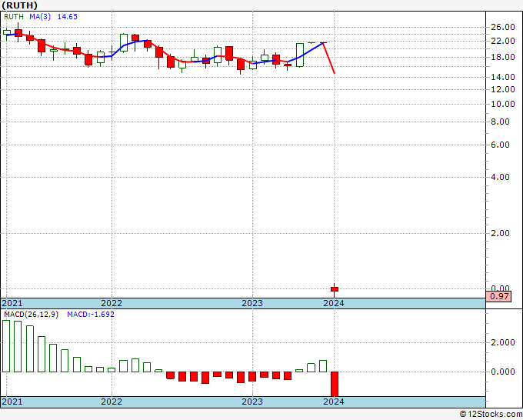Click the 4.00 price axis label
Image resolution: width=523 pixels, height=420 pixels.
click(x=501, y=177)
